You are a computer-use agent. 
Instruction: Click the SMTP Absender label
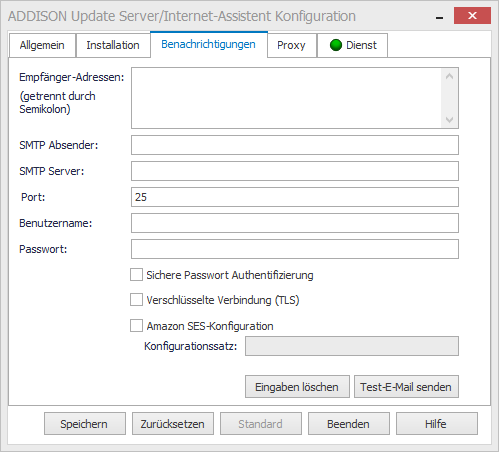point(59,145)
